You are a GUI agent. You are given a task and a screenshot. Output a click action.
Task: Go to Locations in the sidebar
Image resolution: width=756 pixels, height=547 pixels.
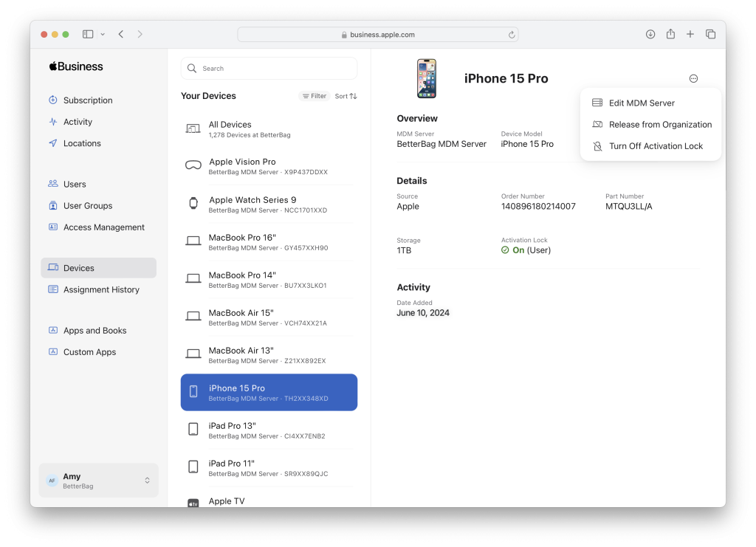click(x=81, y=143)
